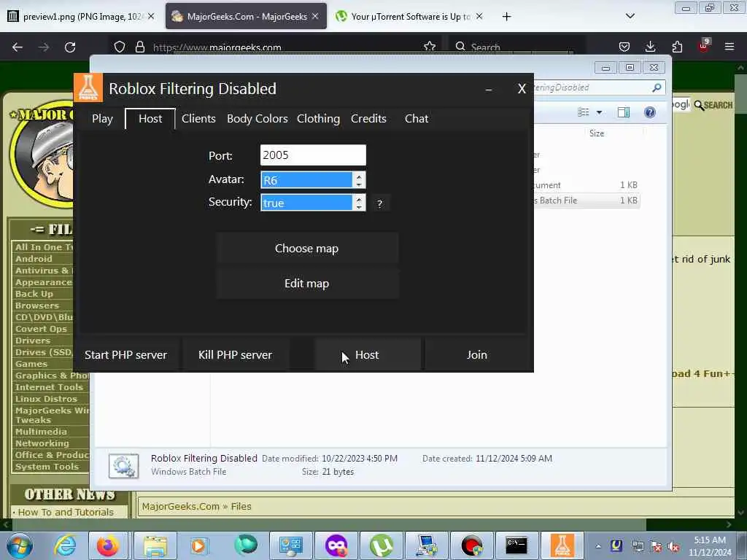Viewport: 747px width, 560px height.
Task: Open the Android category link
Action: pyautogui.click(x=34, y=259)
